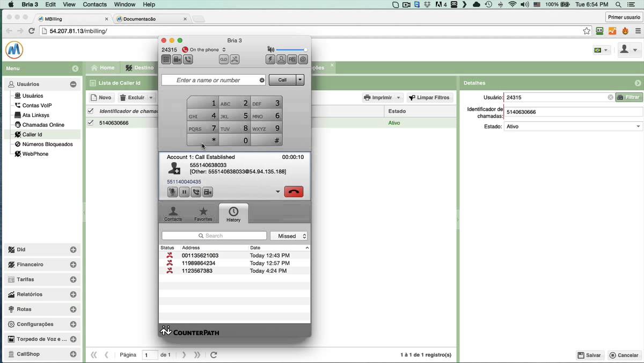Open the contact silhouette icon in Bria toolbar
Viewport: 644px width, 363px height.
[281, 60]
